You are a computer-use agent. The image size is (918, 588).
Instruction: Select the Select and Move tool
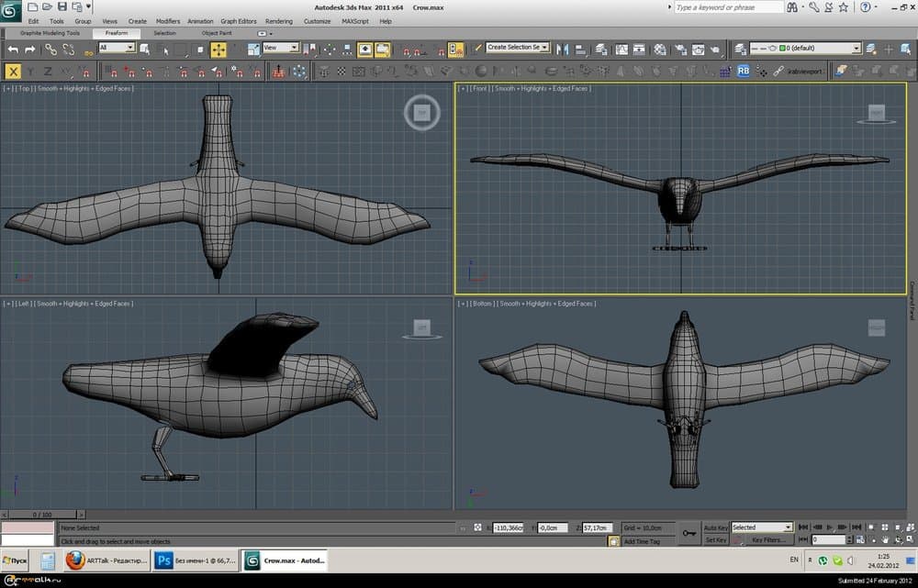tap(218, 49)
